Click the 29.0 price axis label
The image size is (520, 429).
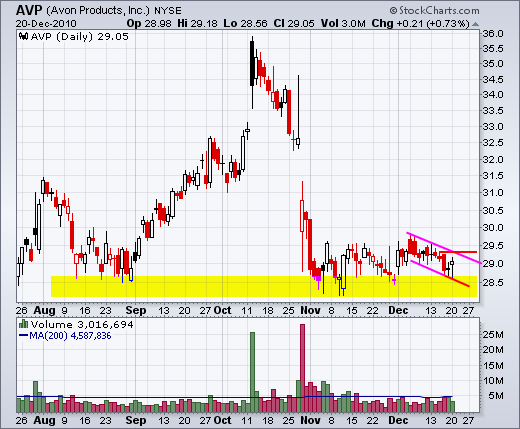coord(493,264)
